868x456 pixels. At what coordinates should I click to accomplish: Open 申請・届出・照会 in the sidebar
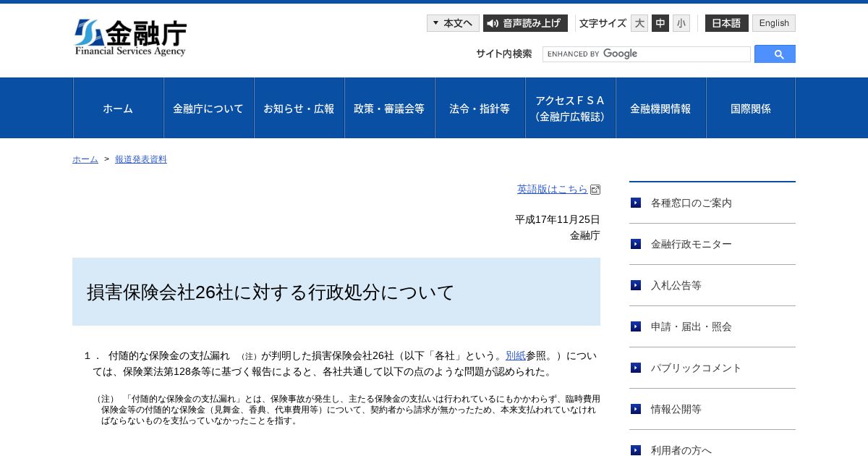pos(712,326)
